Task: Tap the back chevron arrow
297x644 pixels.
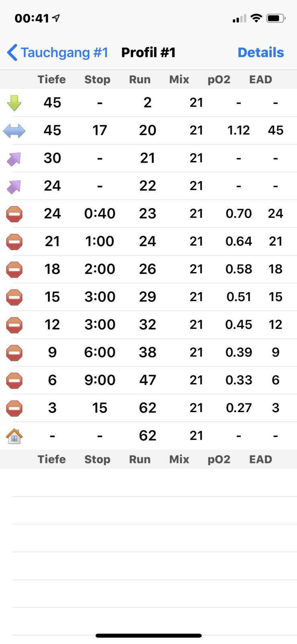Action: click(12, 52)
